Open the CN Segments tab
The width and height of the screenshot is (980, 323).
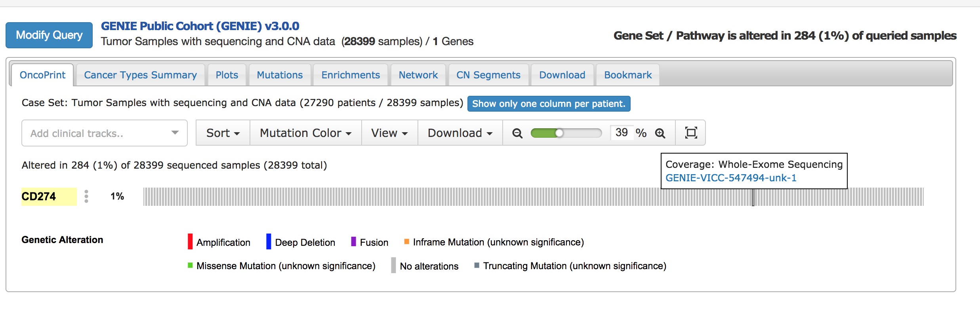click(488, 75)
